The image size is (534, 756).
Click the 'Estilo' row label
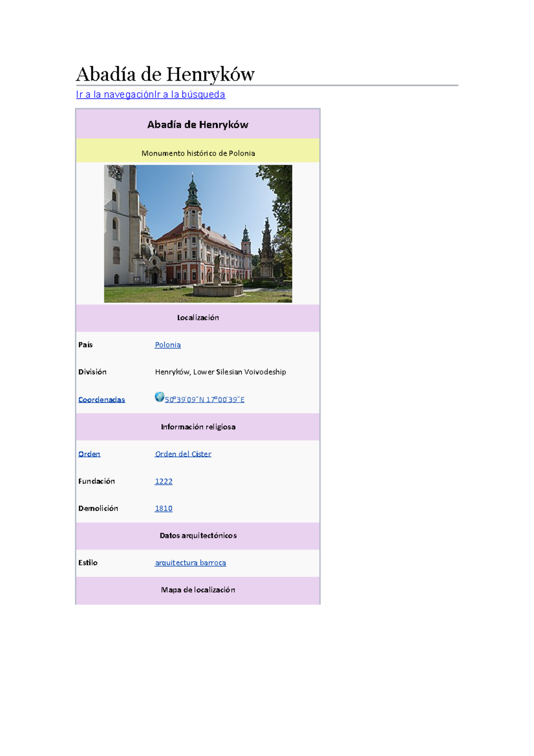click(88, 563)
